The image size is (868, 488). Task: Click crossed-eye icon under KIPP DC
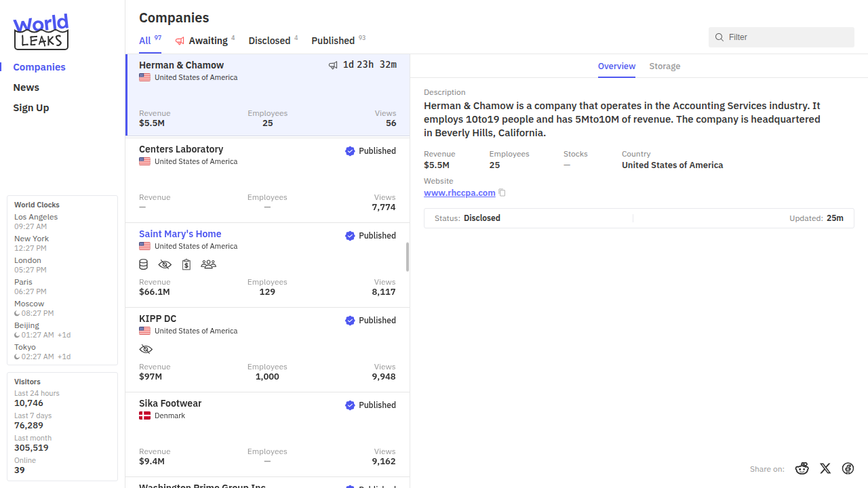[x=146, y=349]
